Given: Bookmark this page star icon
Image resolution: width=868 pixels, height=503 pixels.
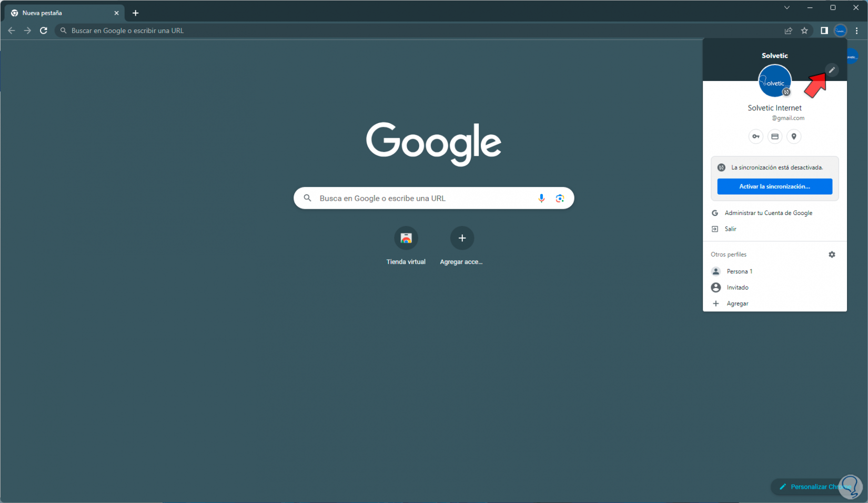Looking at the screenshot, I should click(x=804, y=30).
